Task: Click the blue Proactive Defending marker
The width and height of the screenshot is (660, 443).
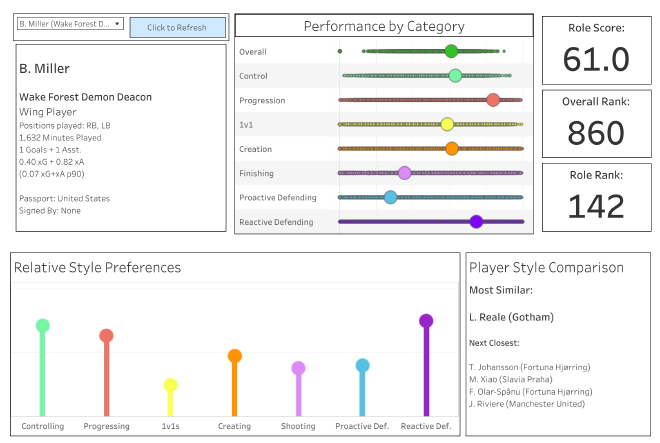Action: (x=390, y=197)
